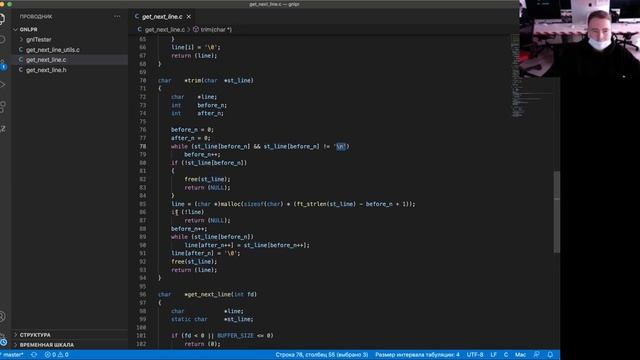Collapse the GNLPR root folder
The width and height of the screenshot is (640, 360).
pos(28,29)
